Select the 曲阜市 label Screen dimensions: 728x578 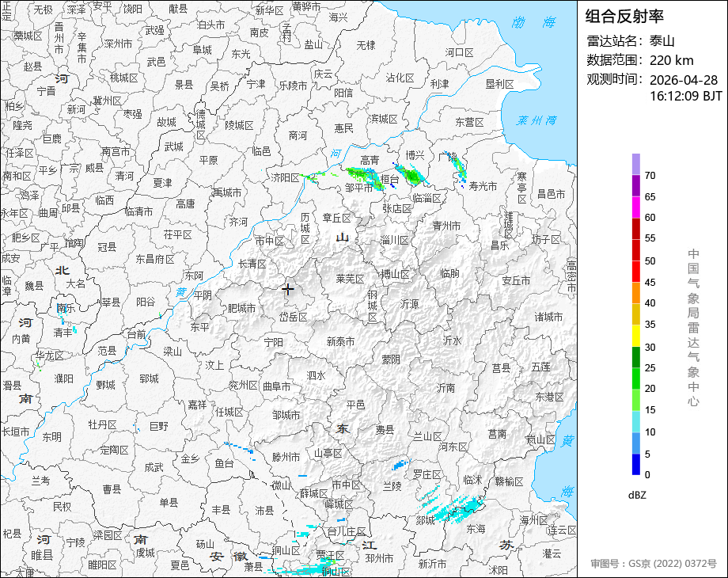[277, 386]
